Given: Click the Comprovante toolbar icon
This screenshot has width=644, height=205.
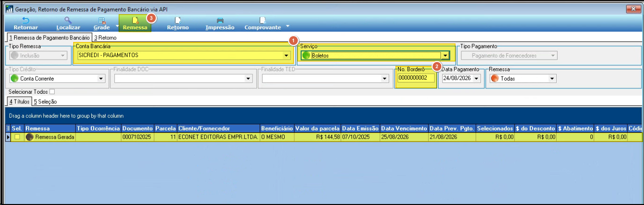Looking at the screenshot, I should point(263,23).
